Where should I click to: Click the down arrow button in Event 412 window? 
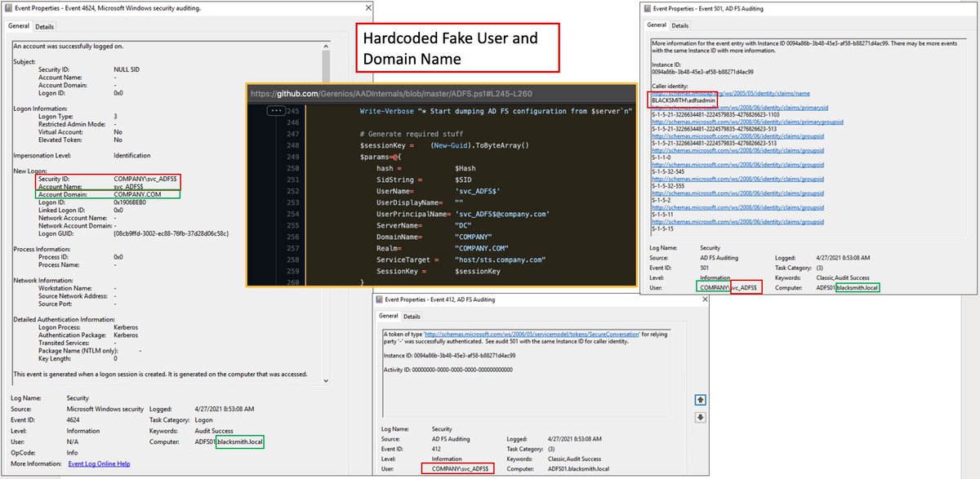(699, 417)
